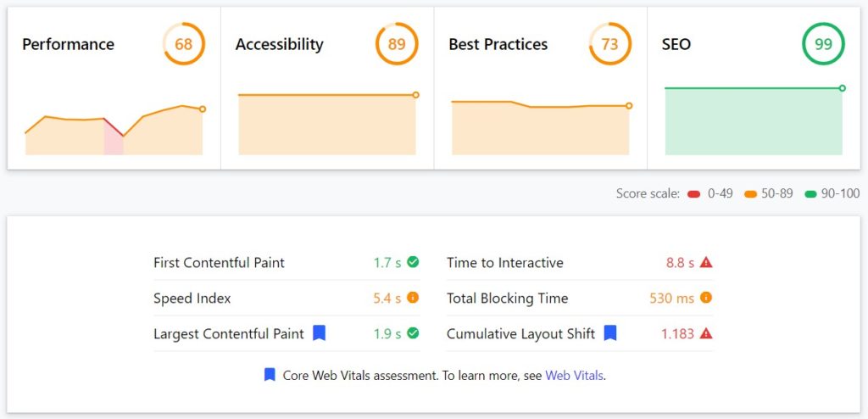The width and height of the screenshot is (868, 419).
Task: Click the end point of the Accessibility trend line
Action: click(415, 95)
